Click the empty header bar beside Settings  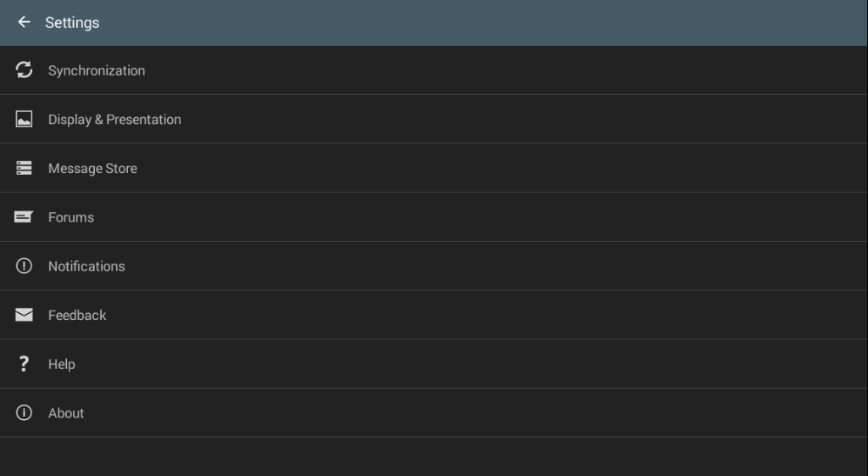pyautogui.click(x=509, y=22)
